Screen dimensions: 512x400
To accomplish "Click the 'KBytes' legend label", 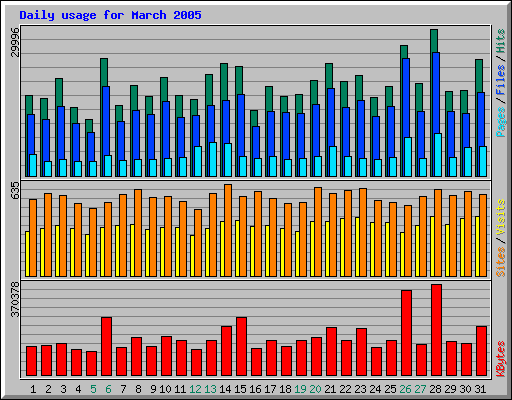I will point(501,359).
